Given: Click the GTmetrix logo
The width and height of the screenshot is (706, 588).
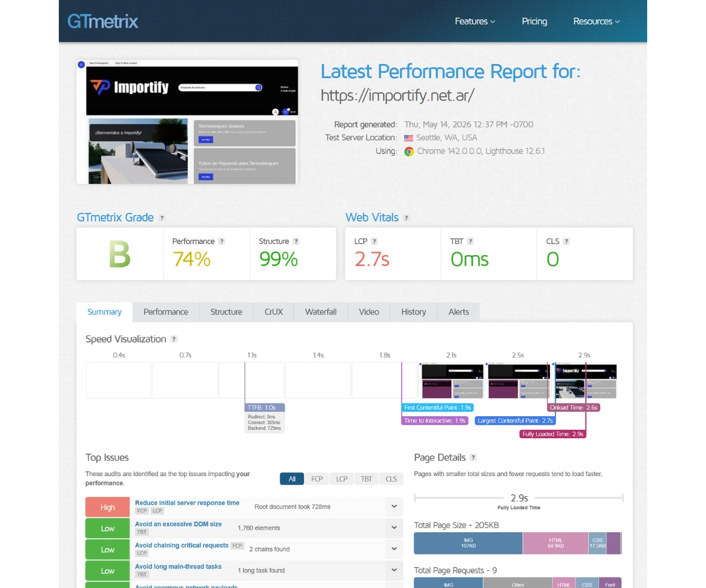Looking at the screenshot, I should click(x=102, y=21).
